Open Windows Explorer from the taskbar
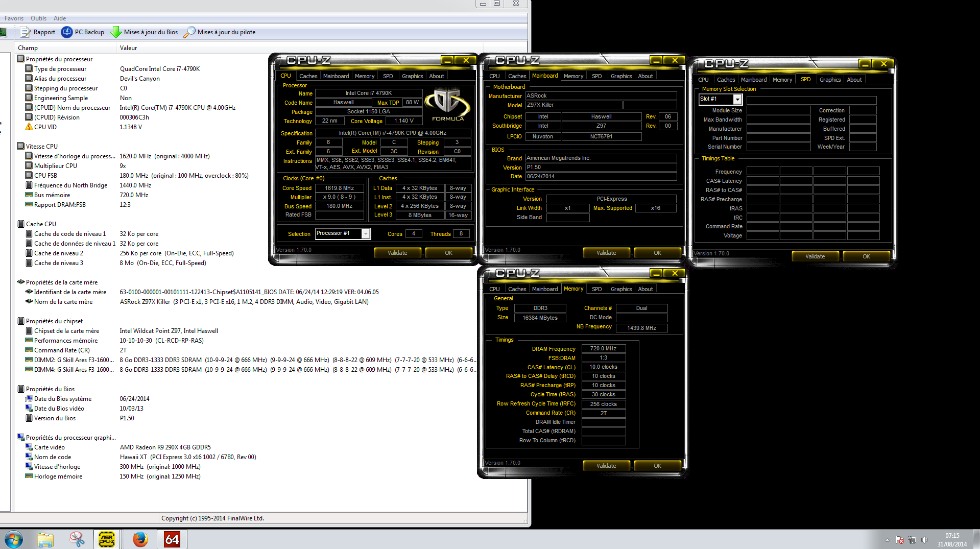This screenshot has height=549, width=980. pyautogui.click(x=45, y=539)
